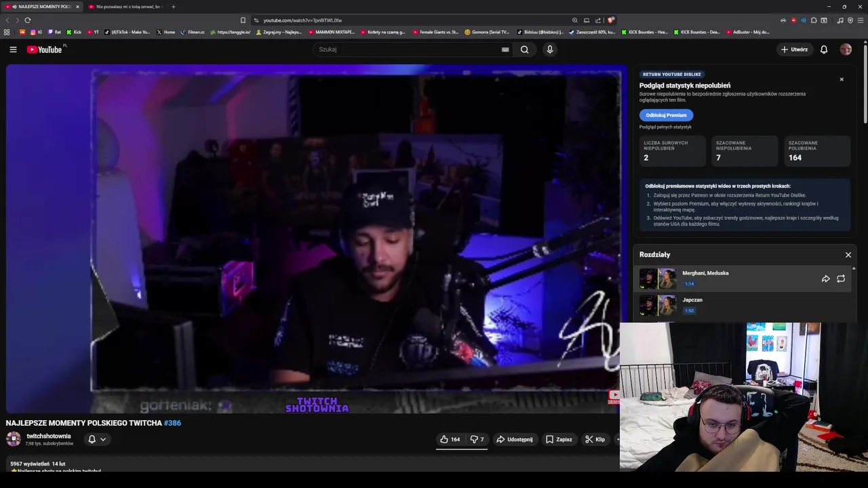Click the share page icon in address bar
The image size is (868, 488).
598,20
